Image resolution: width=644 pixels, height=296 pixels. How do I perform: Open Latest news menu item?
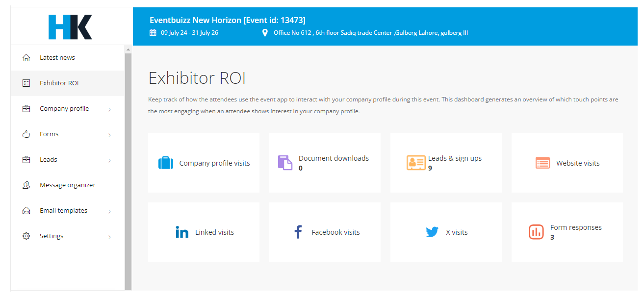68,58
